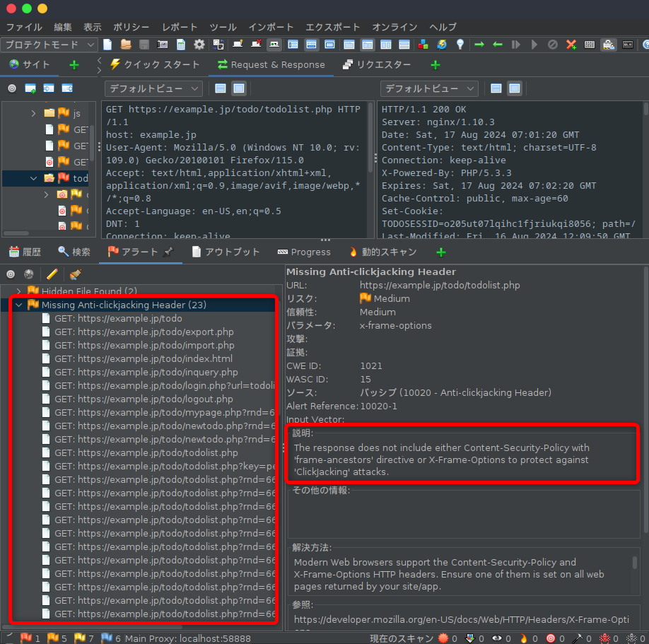The image size is (649, 644).
Task: Click the red X add break point icon
Action: (571, 45)
